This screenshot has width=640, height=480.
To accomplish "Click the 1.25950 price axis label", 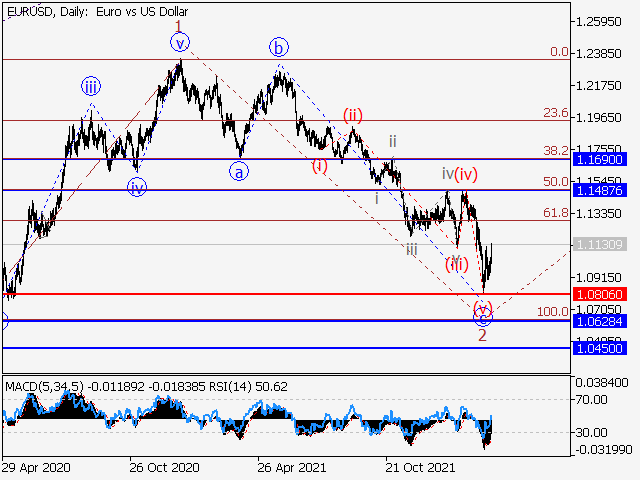I will coord(598,22).
